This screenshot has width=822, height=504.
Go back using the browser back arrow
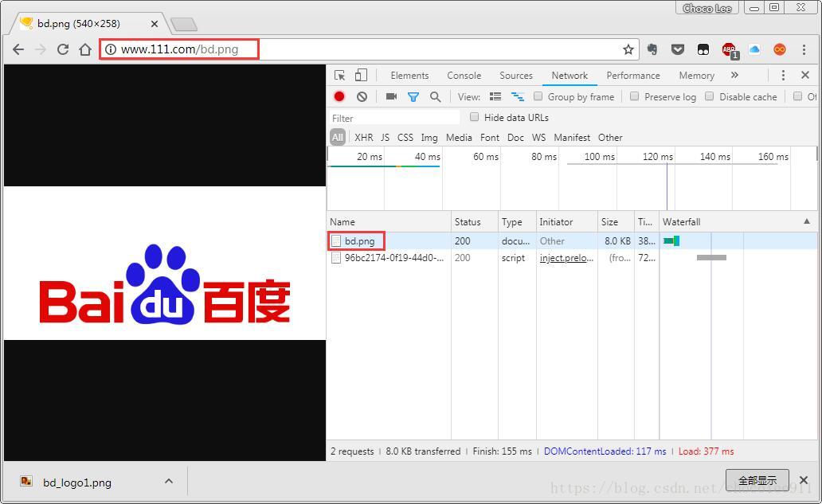(x=18, y=49)
